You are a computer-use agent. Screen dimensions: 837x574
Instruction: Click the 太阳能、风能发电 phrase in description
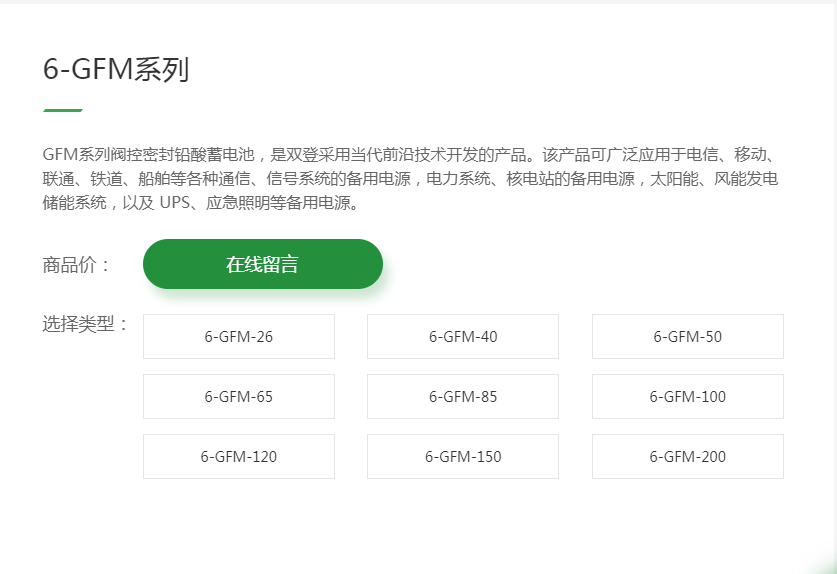713,179
